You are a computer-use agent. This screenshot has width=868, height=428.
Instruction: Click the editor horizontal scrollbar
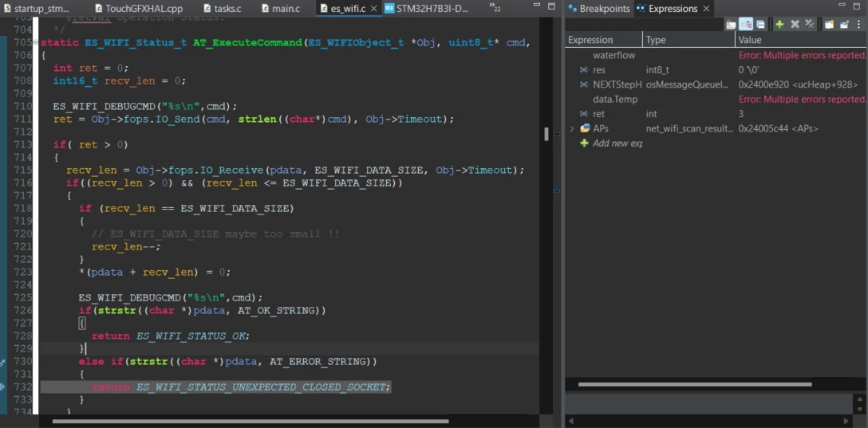pyautogui.click(x=251, y=422)
